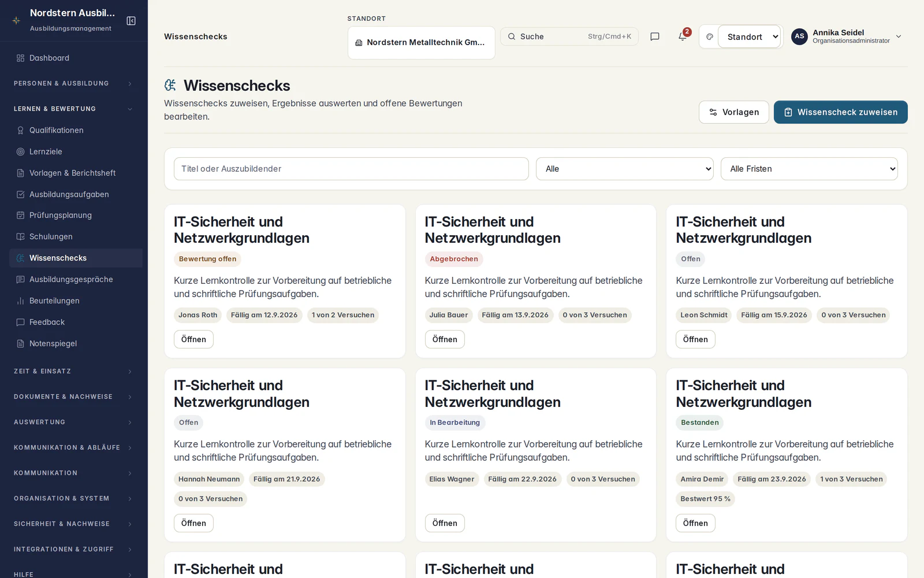Open the Feedback menu entry

[x=76, y=322]
